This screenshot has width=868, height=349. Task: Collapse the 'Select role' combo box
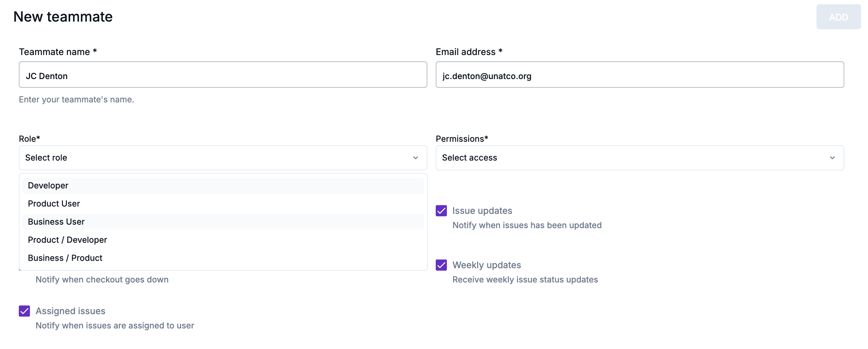coord(223,158)
